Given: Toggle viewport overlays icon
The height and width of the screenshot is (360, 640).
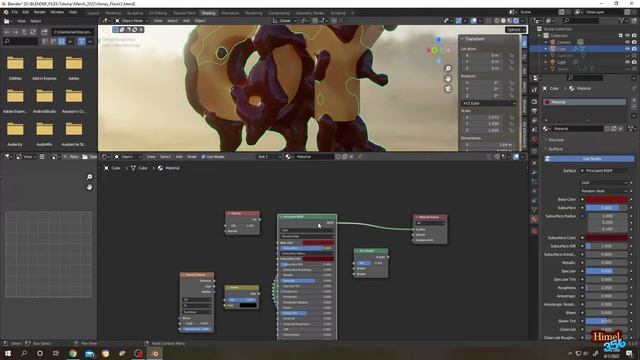Looking at the screenshot, I should pyautogui.click(x=473, y=20).
